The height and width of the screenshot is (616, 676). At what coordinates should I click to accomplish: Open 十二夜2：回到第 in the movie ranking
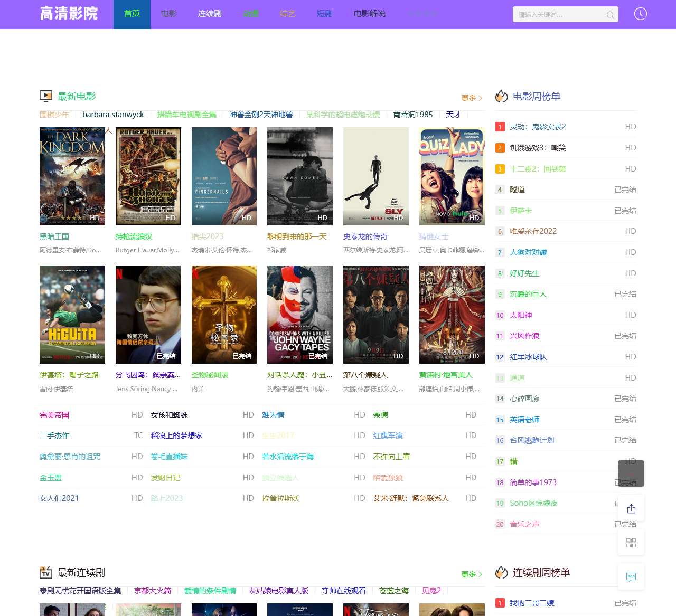(538, 169)
